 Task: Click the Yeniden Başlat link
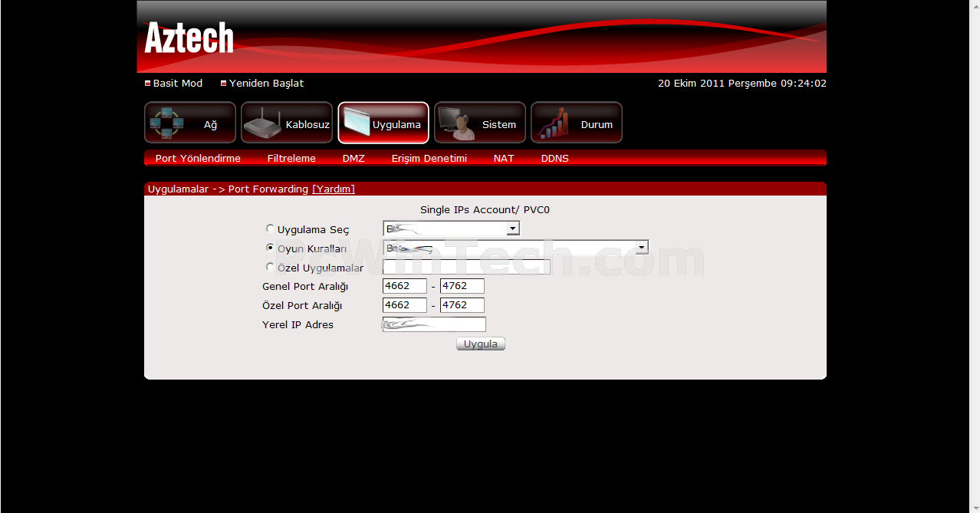pos(266,83)
